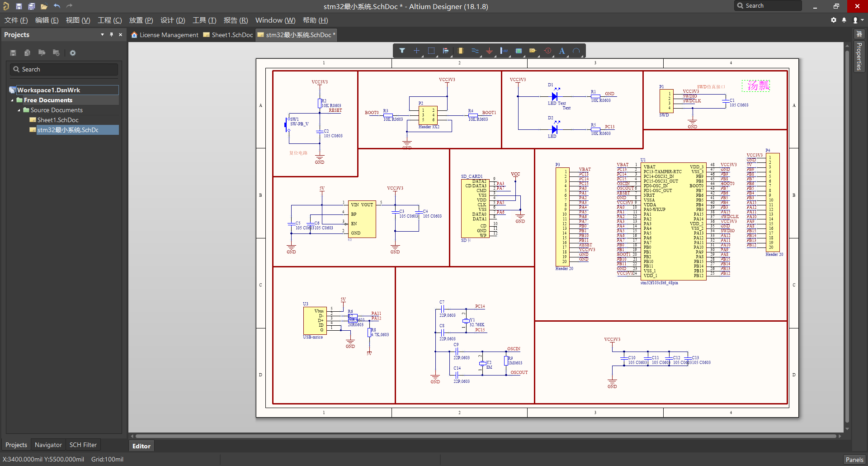The image size is (868, 466).
Task: Collapse the Free Documents tree node
Action: 12,100
